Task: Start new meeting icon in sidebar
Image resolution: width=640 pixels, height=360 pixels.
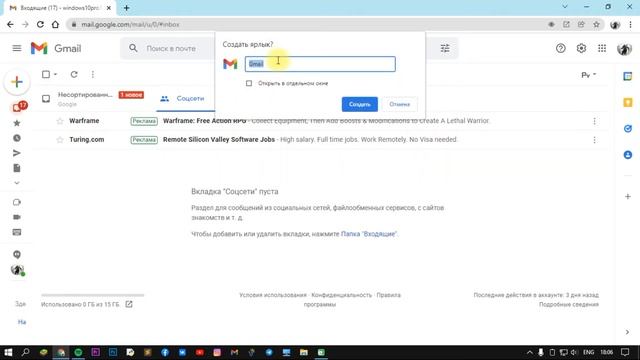Action: pos(17,202)
